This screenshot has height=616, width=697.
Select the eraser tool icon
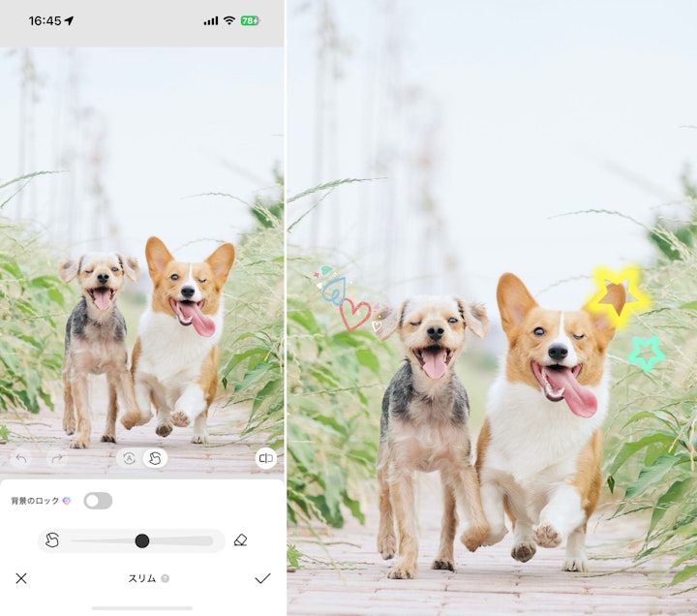(240, 540)
